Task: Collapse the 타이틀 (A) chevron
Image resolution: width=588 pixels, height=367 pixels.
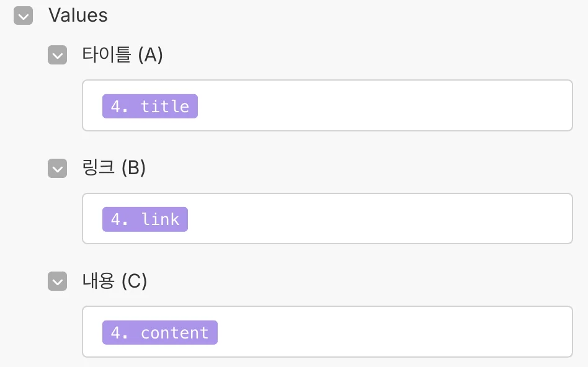Action: 57,56
